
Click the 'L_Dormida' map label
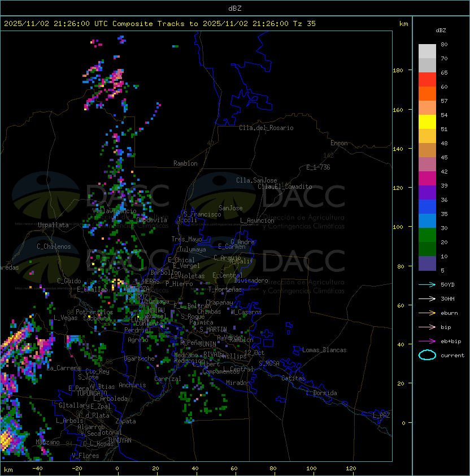pyautogui.click(x=321, y=393)
